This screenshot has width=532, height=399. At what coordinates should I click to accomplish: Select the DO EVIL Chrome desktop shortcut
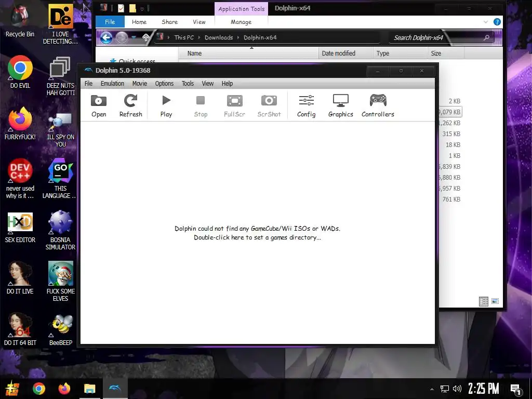coord(20,72)
